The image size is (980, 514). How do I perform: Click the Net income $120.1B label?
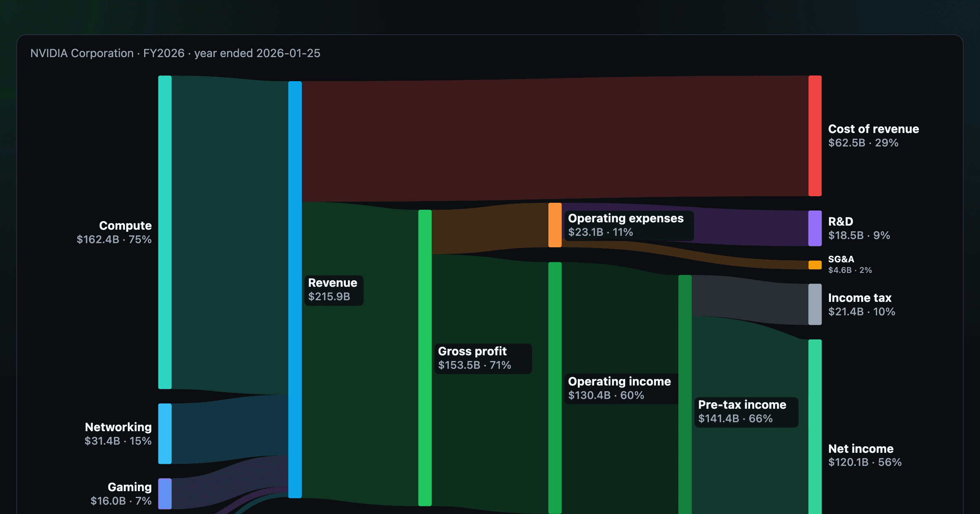pyautogui.click(x=865, y=455)
